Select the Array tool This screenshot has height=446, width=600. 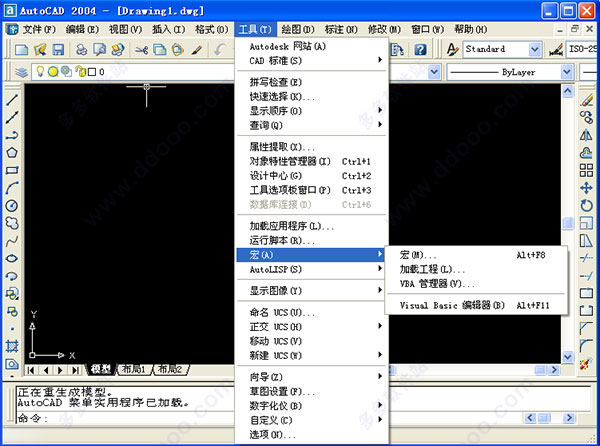[x=586, y=170]
